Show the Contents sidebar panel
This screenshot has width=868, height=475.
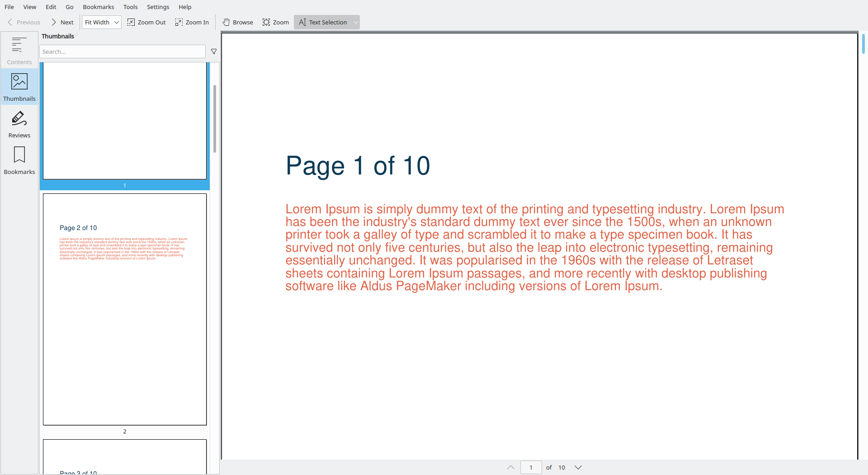pyautogui.click(x=19, y=50)
